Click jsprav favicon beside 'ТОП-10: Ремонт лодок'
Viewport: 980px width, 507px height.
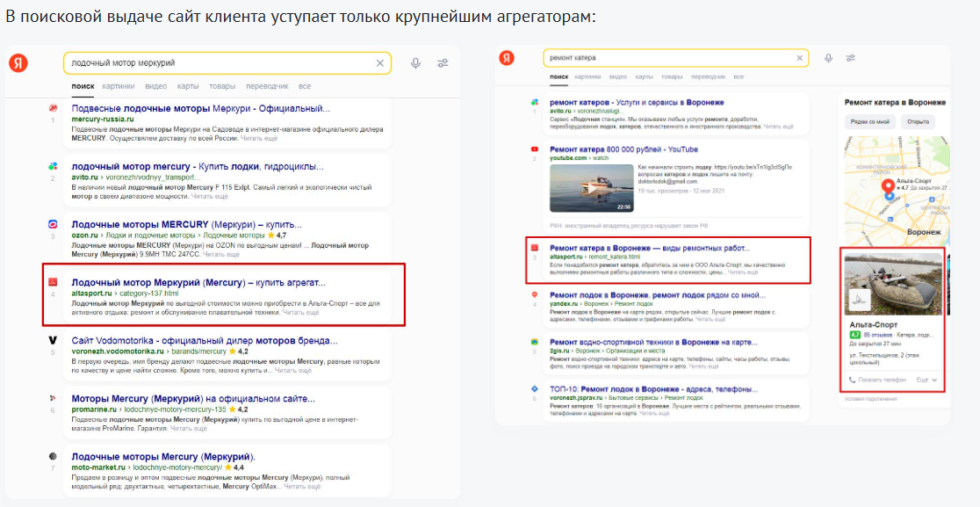click(x=535, y=388)
